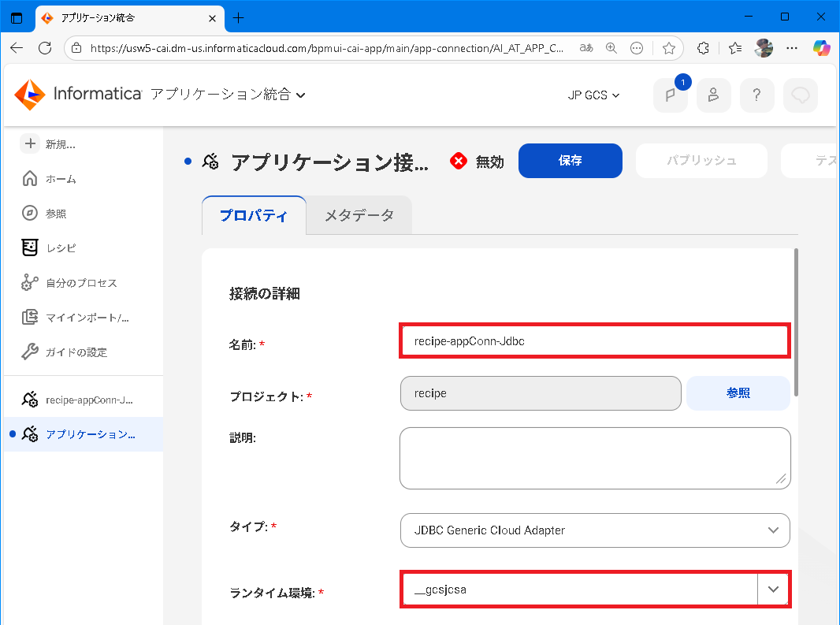Open the help question mark icon
Screen dimensions: 840x625
coord(757,95)
